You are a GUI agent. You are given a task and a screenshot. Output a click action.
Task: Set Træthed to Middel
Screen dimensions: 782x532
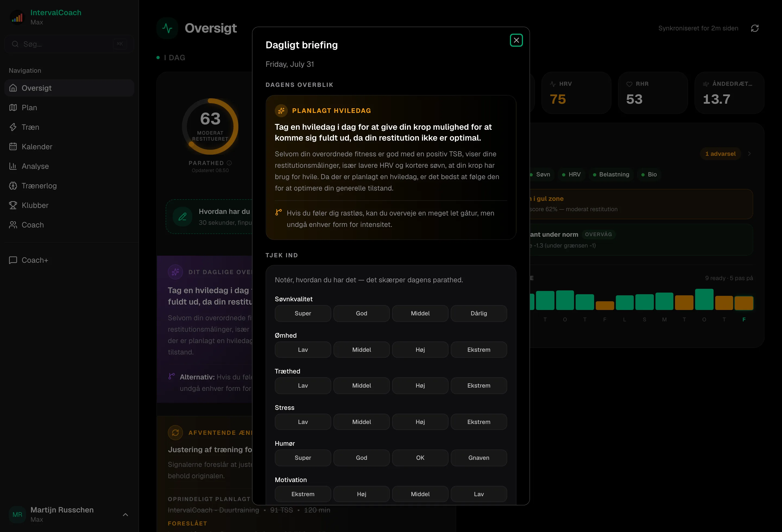(x=362, y=386)
